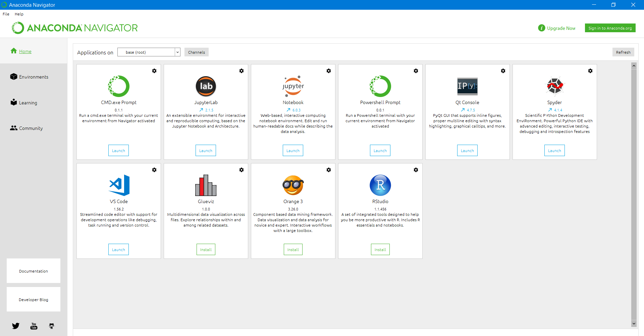Click the JupyterLab app icon

tap(206, 86)
